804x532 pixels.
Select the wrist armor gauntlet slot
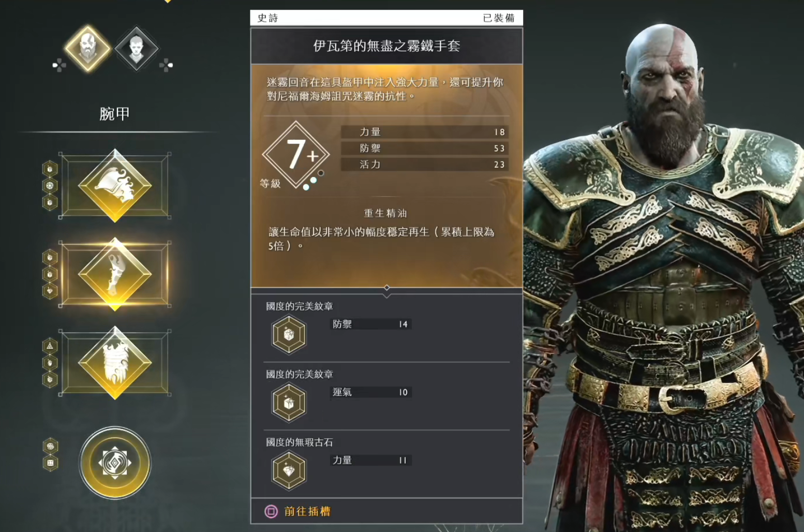coord(115,274)
